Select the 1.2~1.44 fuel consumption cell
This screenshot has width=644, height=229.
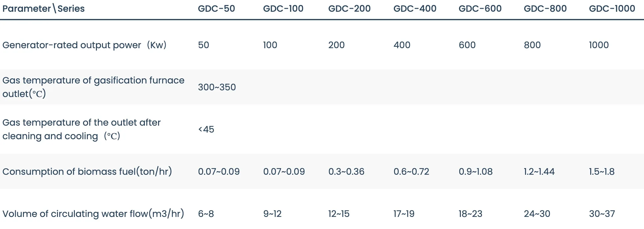(539, 172)
